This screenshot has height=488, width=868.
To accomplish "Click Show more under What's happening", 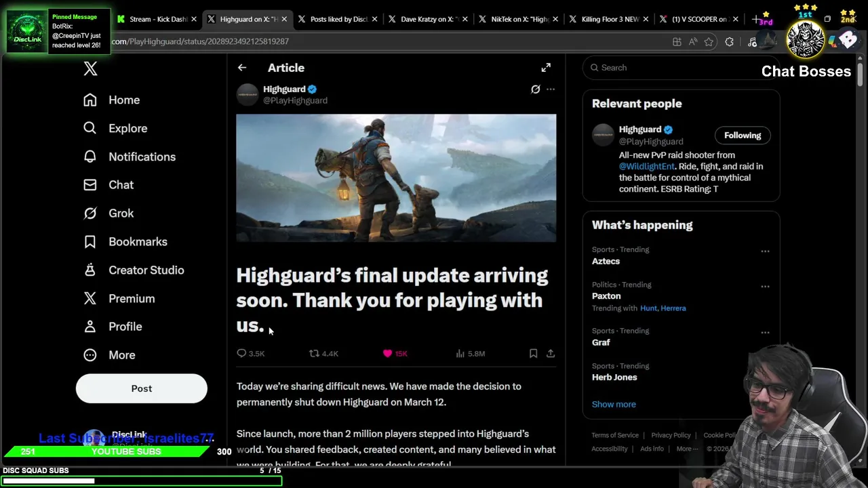I will point(614,404).
